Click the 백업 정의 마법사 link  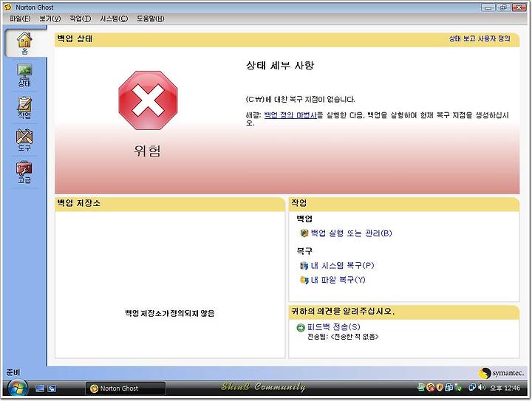pos(290,115)
